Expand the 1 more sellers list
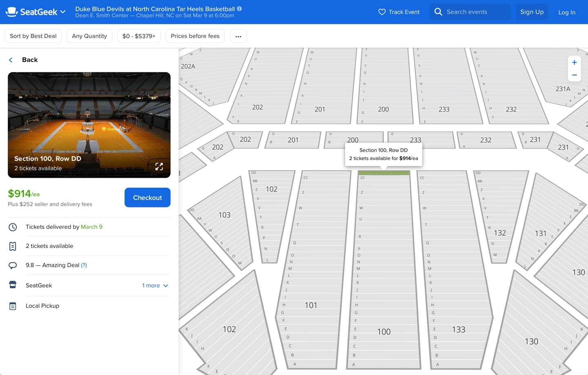 point(155,286)
